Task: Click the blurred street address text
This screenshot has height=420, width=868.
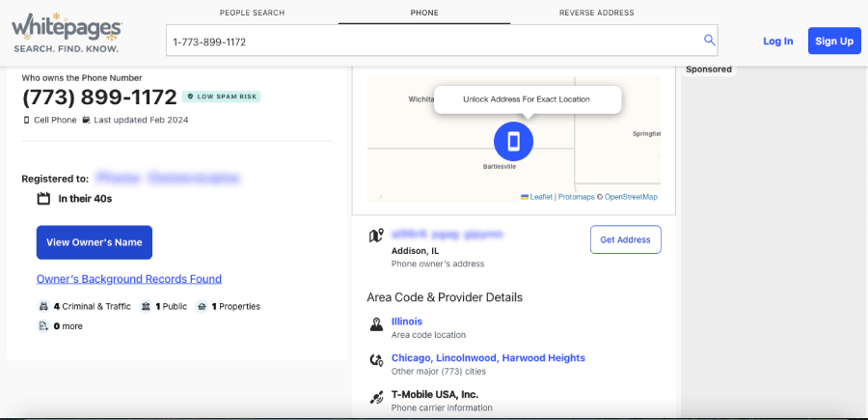Action: (x=448, y=235)
